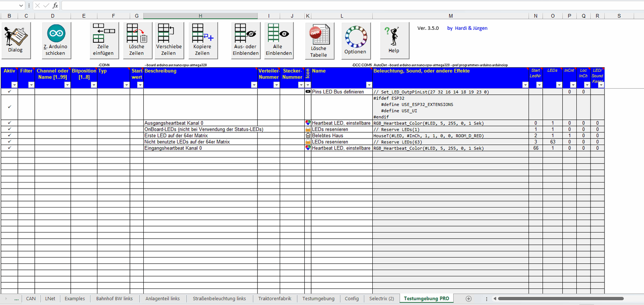Image resolution: width=644 pixels, height=305 pixels.
Task: Click the Z. Arduino schicken button
Action: click(56, 40)
